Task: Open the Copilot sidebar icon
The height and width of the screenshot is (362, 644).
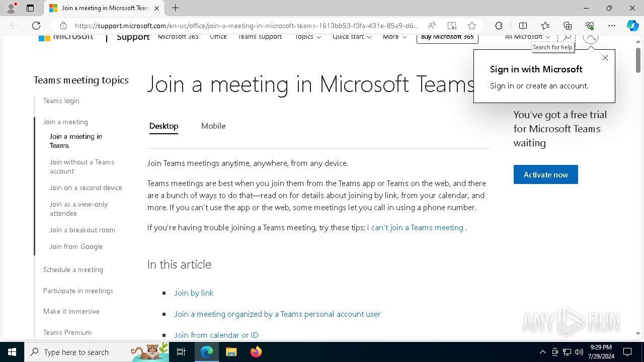Action: point(632,26)
